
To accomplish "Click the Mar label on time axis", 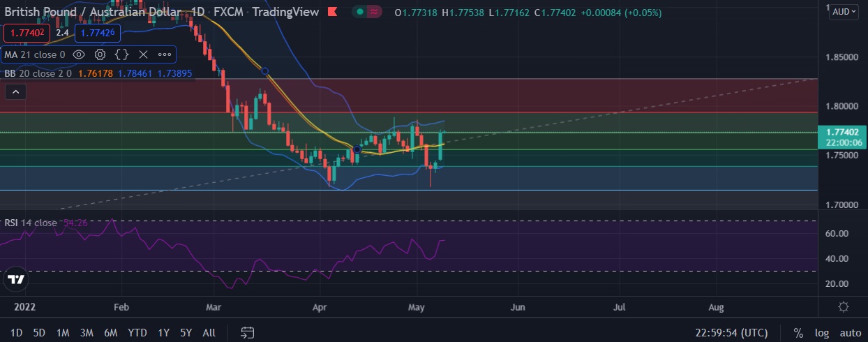I will pos(214,307).
